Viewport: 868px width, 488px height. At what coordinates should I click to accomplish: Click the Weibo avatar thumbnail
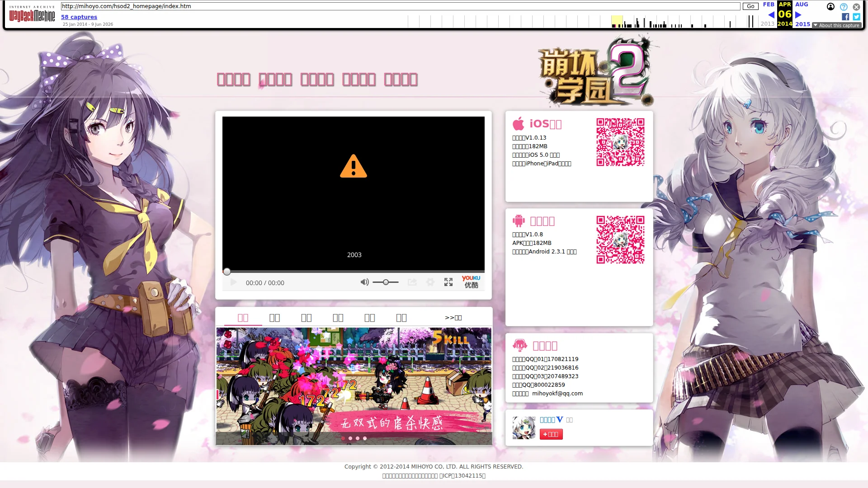pyautogui.click(x=524, y=428)
